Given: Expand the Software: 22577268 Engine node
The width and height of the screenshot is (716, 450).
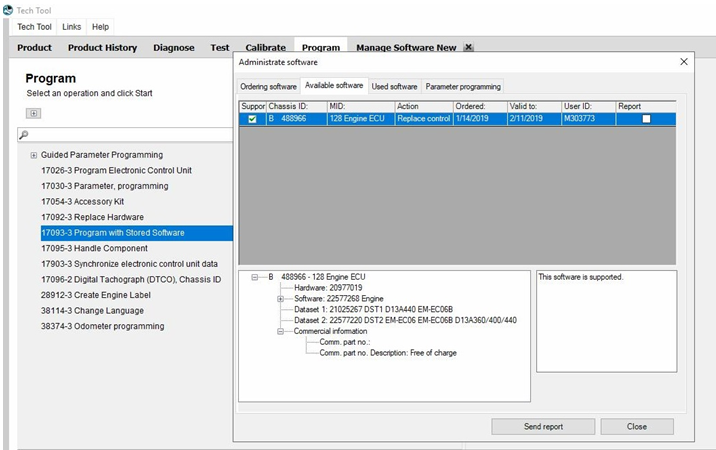Looking at the screenshot, I should point(280,298).
